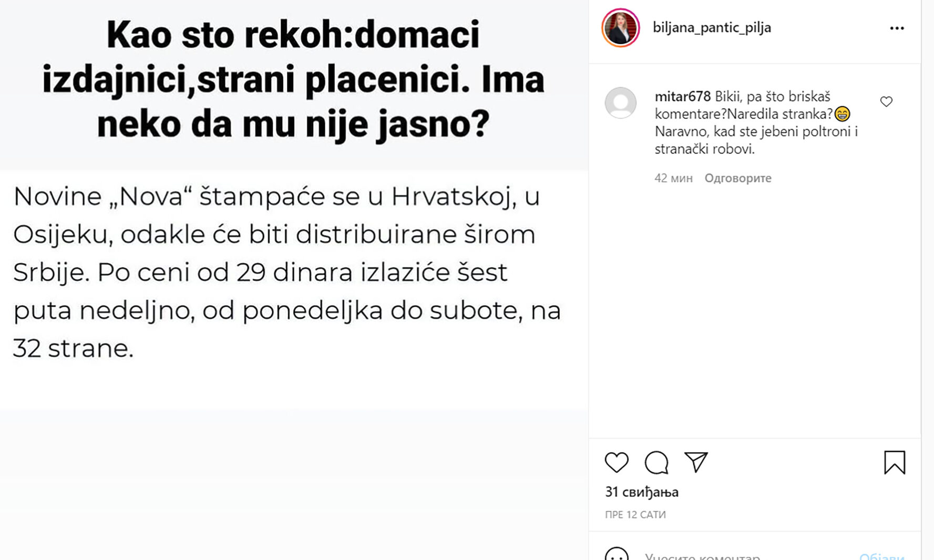934x560 pixels.
Task: Open the three-dot more options menu
Action: click(x=897, y=28)
